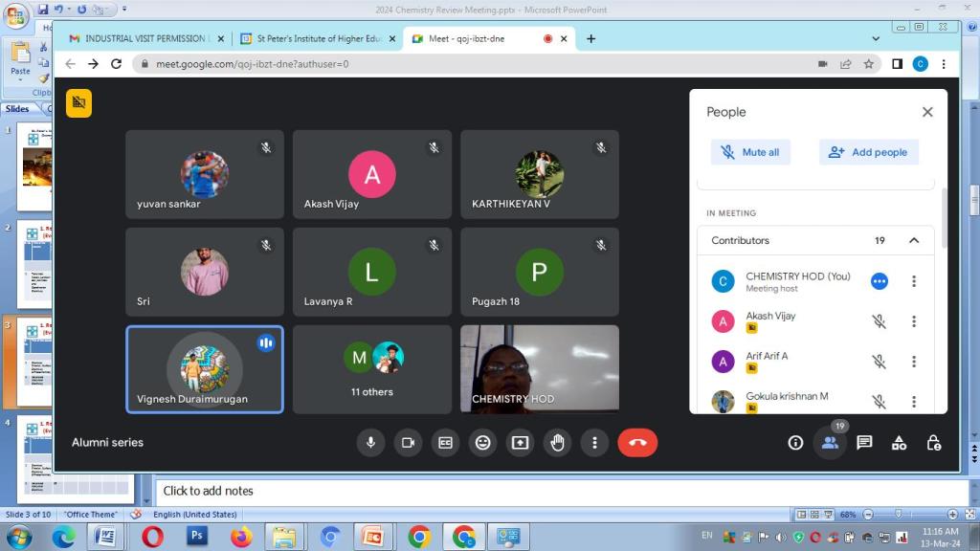Open the chat messages icon

[864, 442]
